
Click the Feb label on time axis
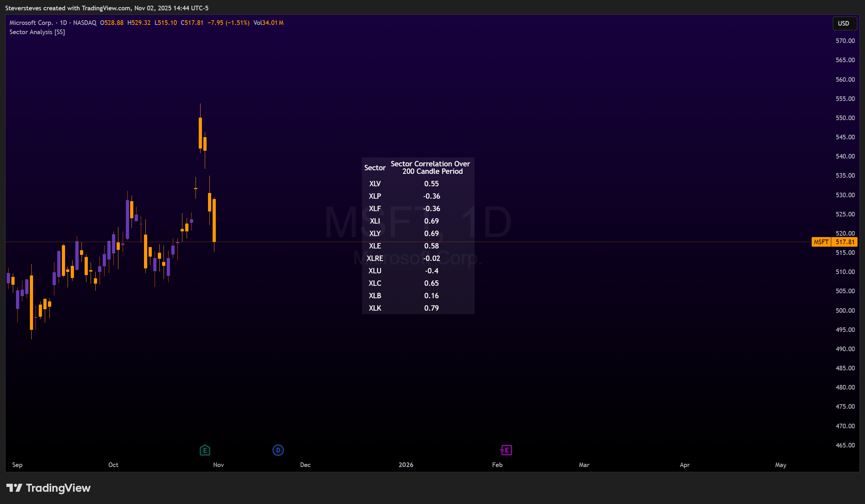(x=497, y=465)
